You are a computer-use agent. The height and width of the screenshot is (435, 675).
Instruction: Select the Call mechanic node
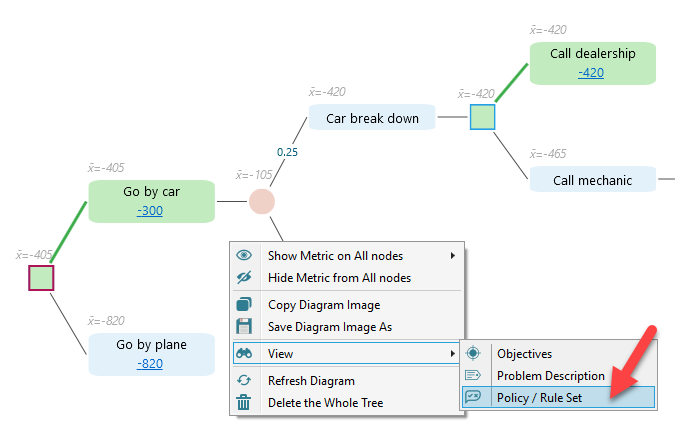click(x=592, y=180)
